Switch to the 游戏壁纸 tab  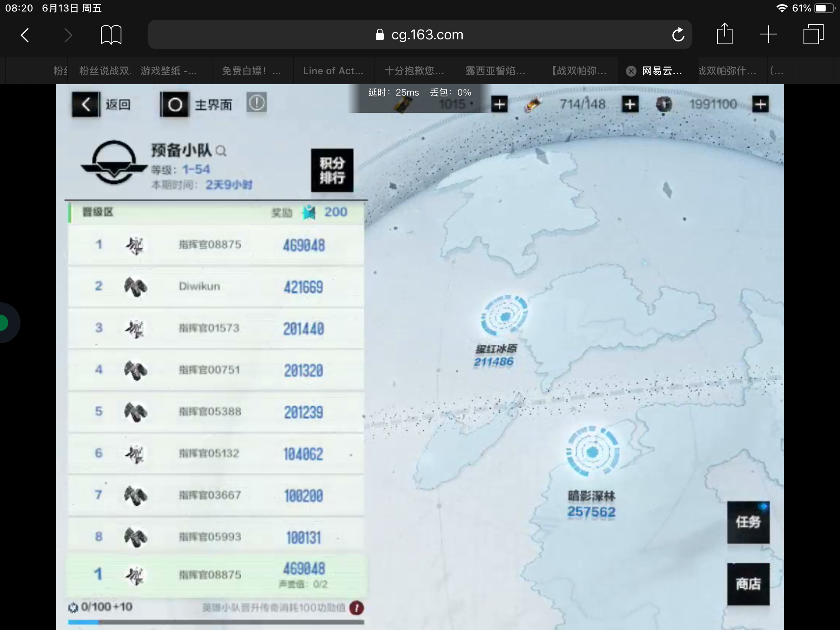(x=169, y=71)
